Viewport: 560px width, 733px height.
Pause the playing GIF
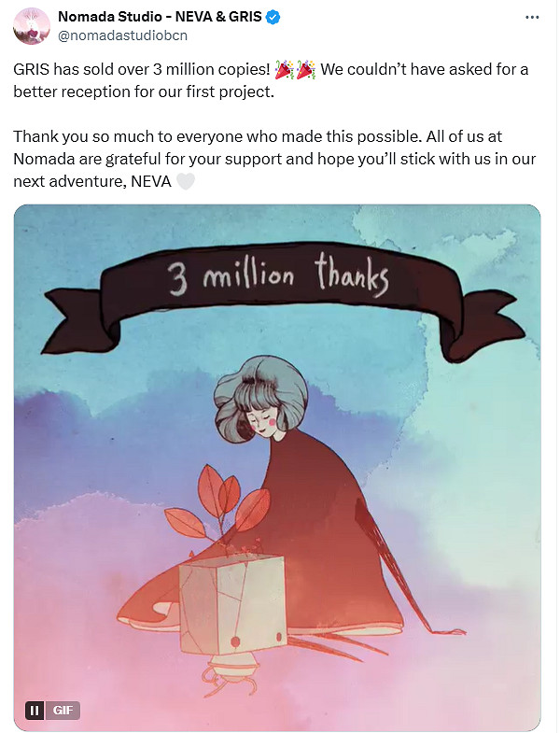pos(35,711)
